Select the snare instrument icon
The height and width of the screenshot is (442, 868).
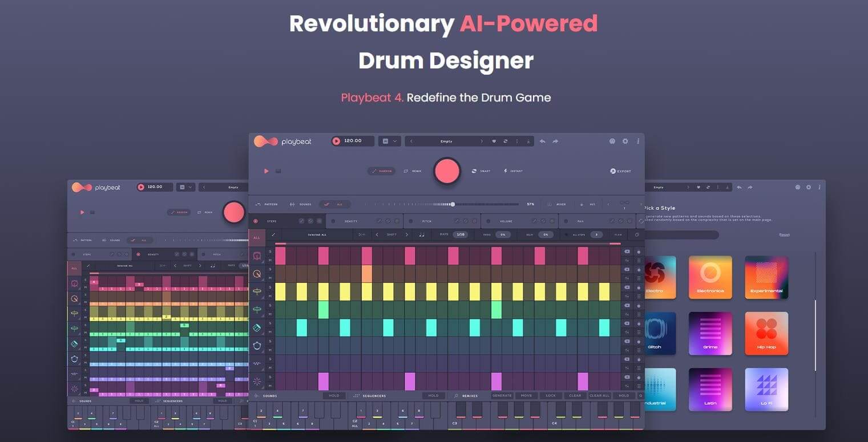pos(257,273)
